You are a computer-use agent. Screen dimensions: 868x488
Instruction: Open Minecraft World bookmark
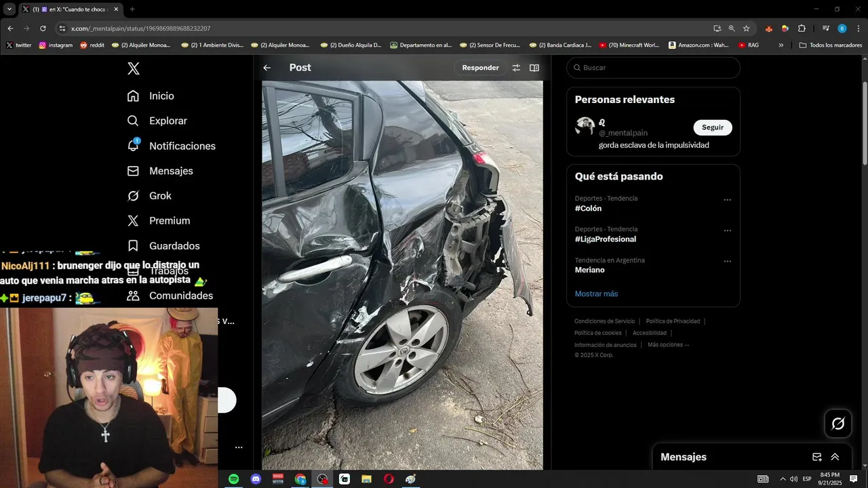point(629,45)
